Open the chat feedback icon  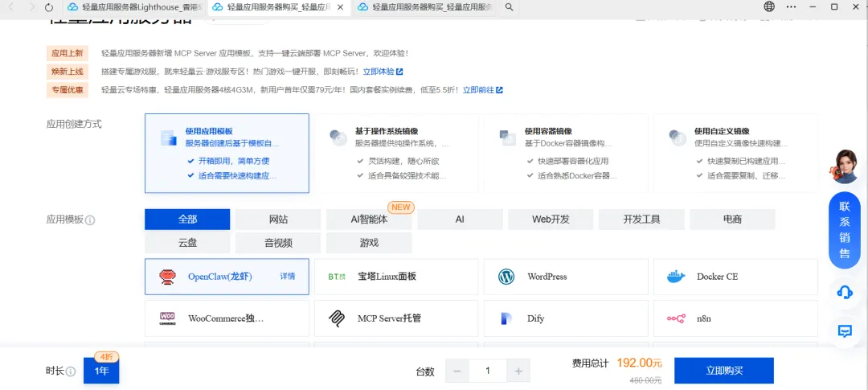[845, 331]
